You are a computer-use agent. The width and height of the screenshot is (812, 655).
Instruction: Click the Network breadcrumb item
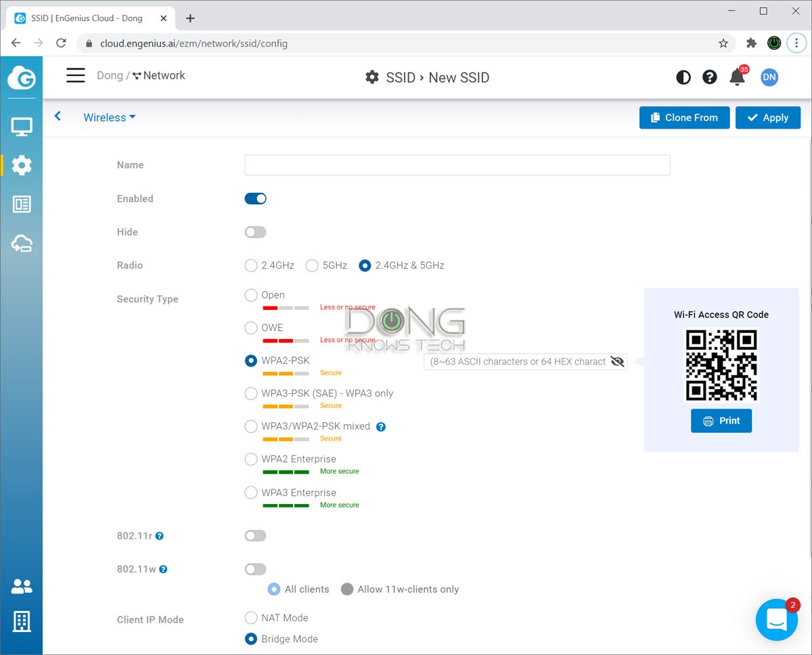coord(159,76)
